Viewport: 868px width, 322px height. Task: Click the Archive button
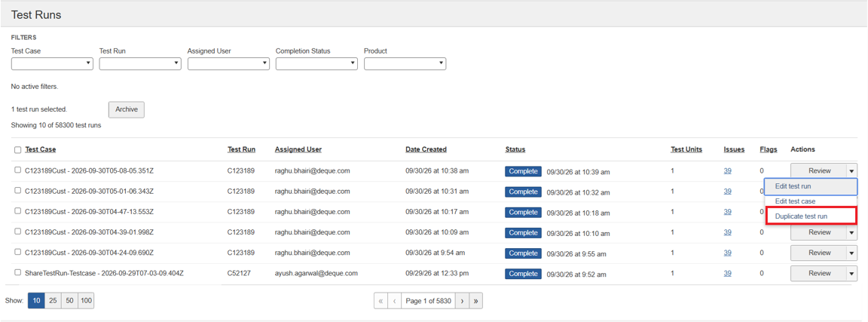[x=127, y=109]
